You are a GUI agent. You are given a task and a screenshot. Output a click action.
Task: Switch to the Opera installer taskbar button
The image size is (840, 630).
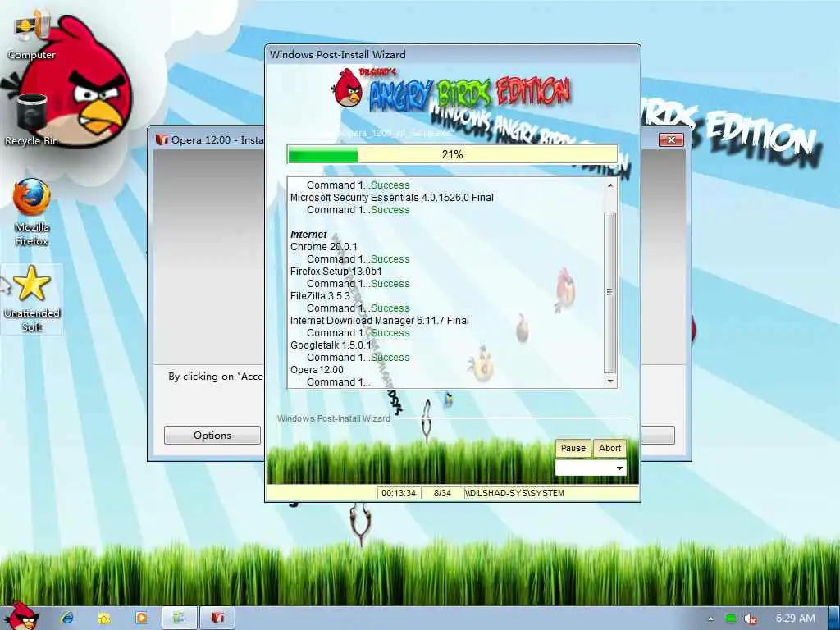pos(217,618)
